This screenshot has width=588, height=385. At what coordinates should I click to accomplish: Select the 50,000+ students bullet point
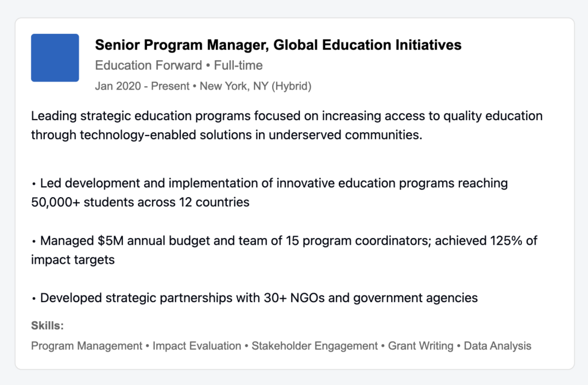pyautogui.click(x=269, y=192)
